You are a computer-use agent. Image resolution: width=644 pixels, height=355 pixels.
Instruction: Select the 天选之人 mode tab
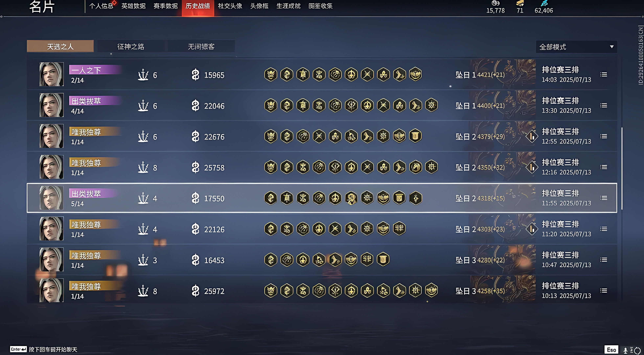60,46
